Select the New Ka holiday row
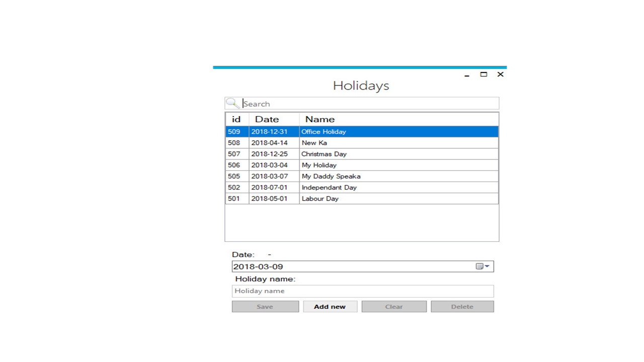 pyautogui.click(x=352, y=143)
